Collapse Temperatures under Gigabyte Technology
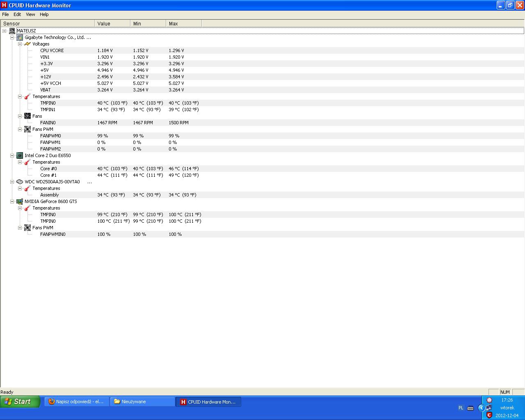The image size is (525, 420). (x=20, y=96)
